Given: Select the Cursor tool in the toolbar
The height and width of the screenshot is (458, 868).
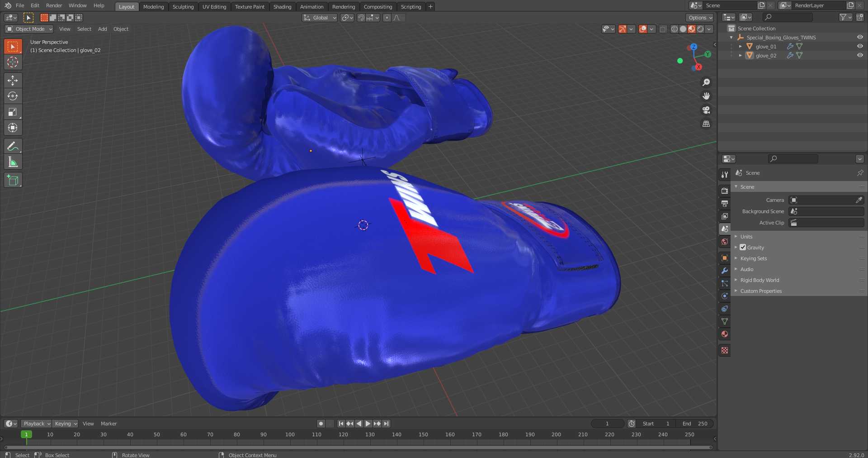Looking at the screenshot, I should 13,62.
